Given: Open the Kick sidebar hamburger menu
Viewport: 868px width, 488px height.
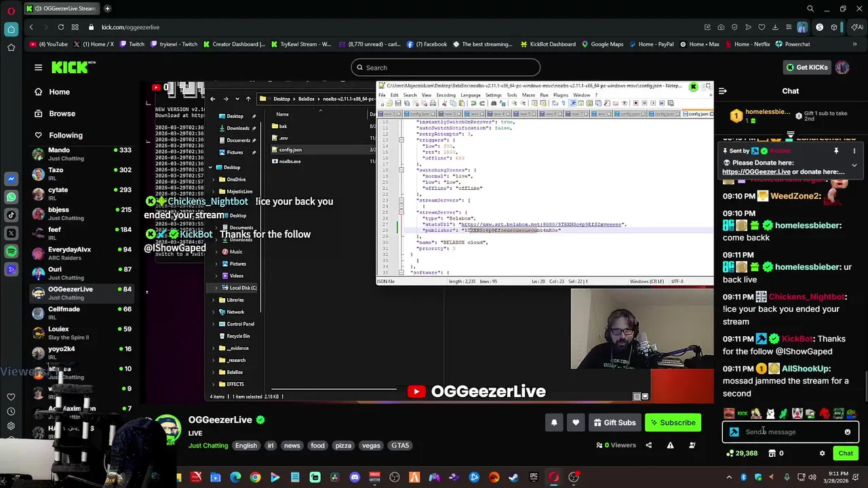Looking at the screenshot, I should 38,67.
